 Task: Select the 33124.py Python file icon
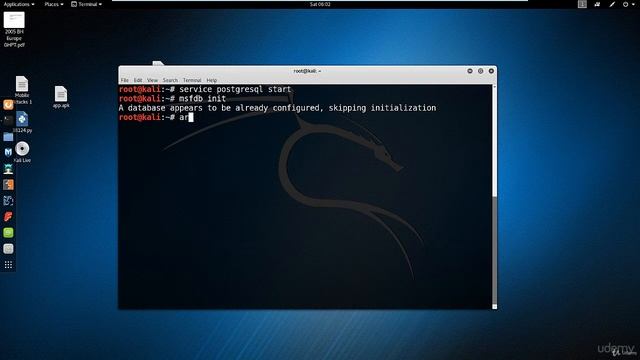[22, 122]
